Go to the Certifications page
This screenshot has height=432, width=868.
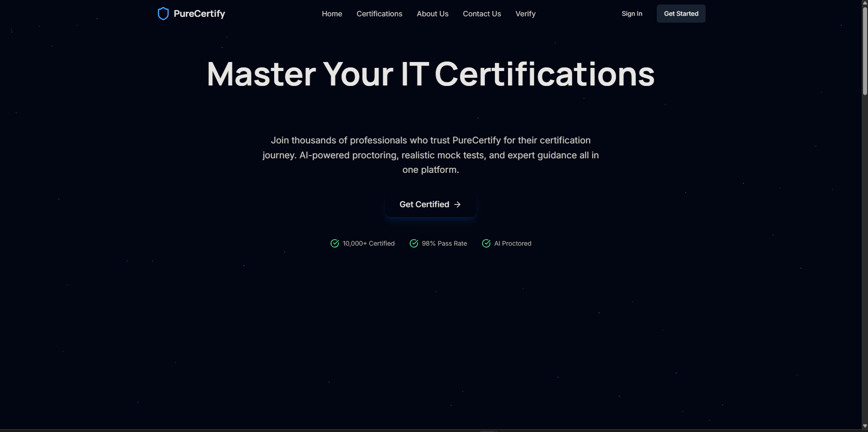tap(379, 14)
